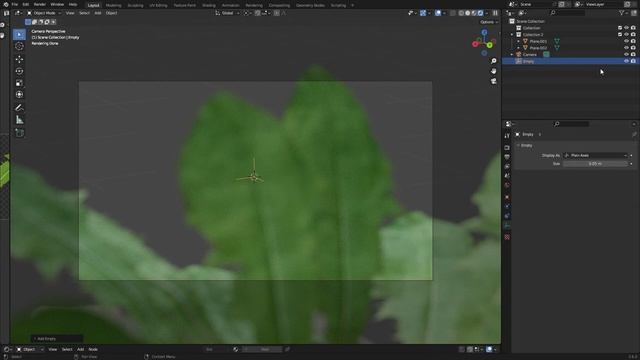Switch to Solid viewport shading

(x=468, y=13)
